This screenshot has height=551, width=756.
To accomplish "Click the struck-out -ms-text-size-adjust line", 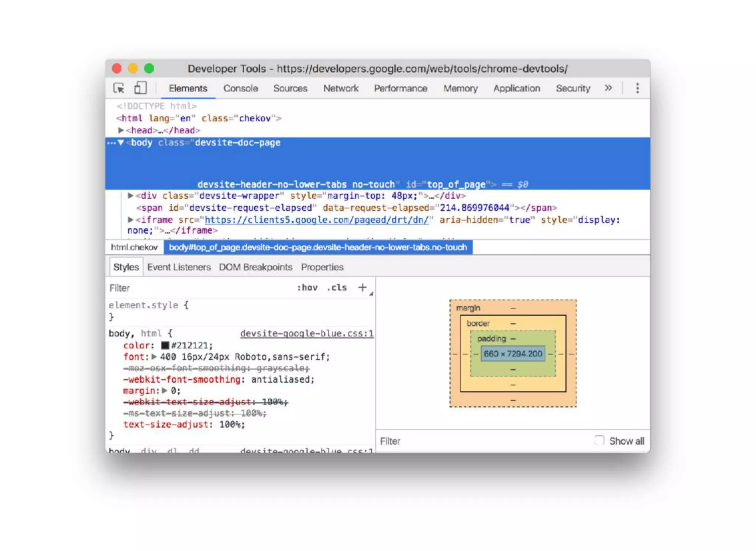I will click(195, 413).
